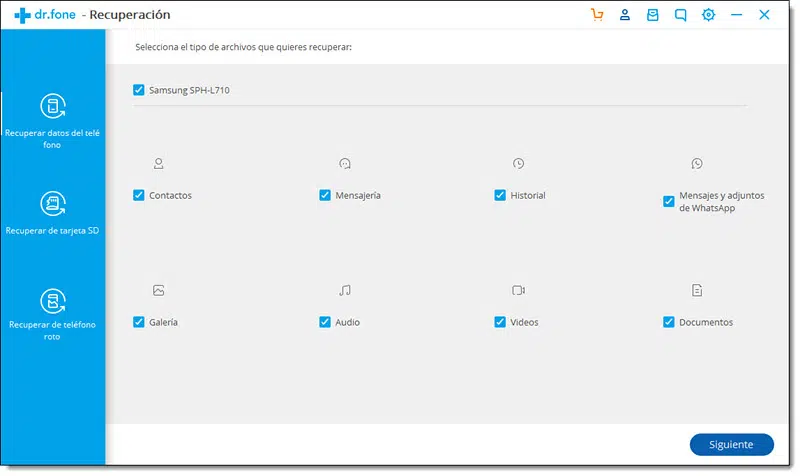The width and height of the screenshot is (800, 476).
Task: Click 'Selecciona el tipo de archivos' heading
Action: tap(243, 47)
